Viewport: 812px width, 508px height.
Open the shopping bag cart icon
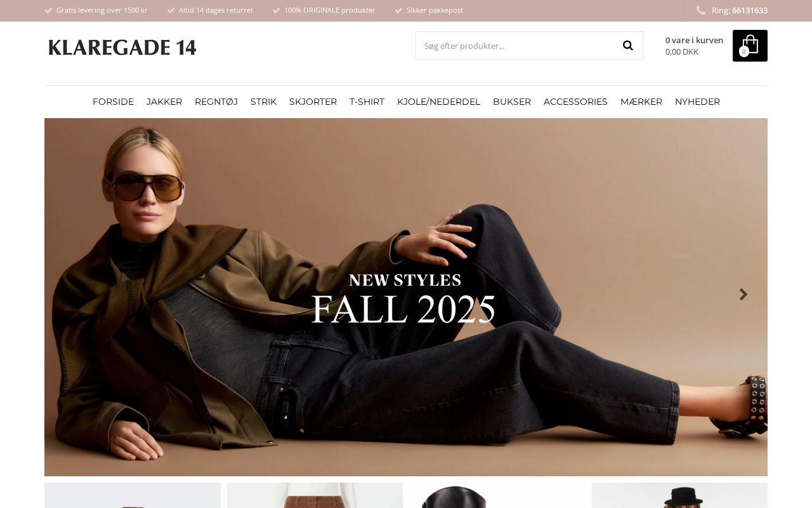pos(750,46)
